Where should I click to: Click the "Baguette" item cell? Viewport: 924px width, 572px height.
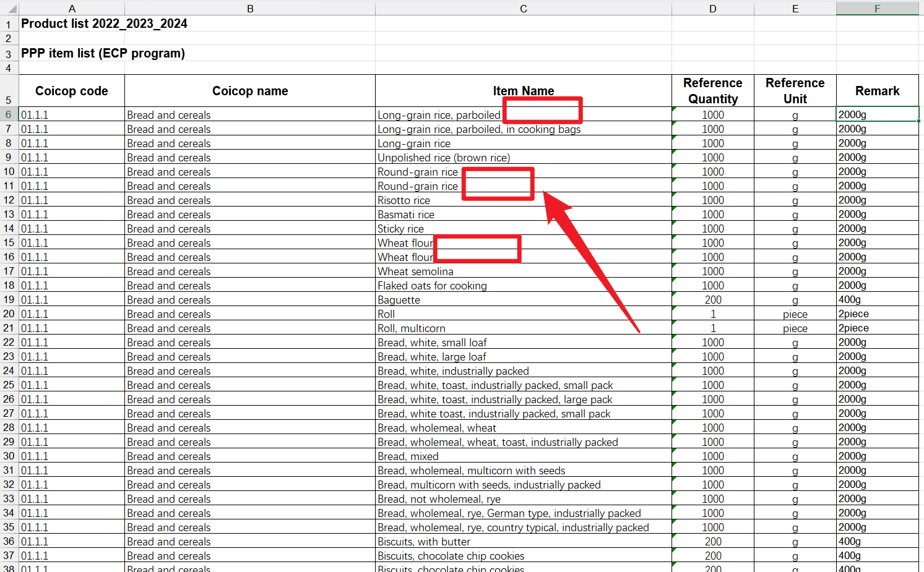[x=399, y=300]
